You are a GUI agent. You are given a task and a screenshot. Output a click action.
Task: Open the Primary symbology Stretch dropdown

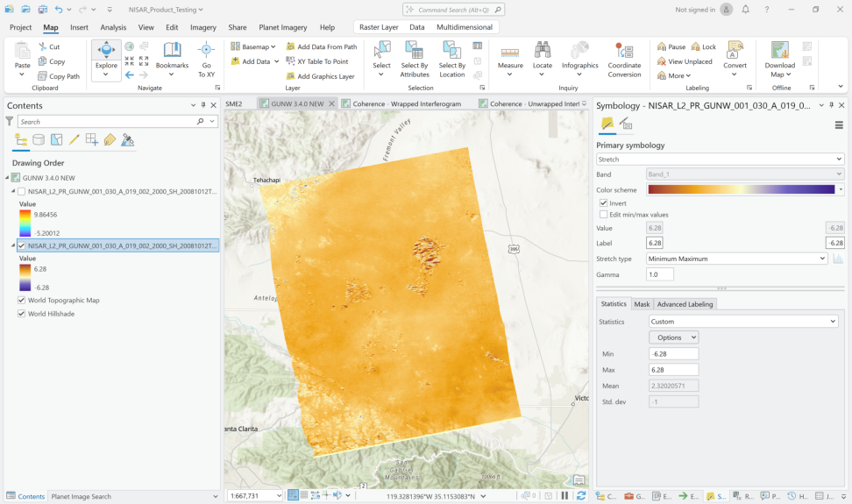click(x=720, y=160)
